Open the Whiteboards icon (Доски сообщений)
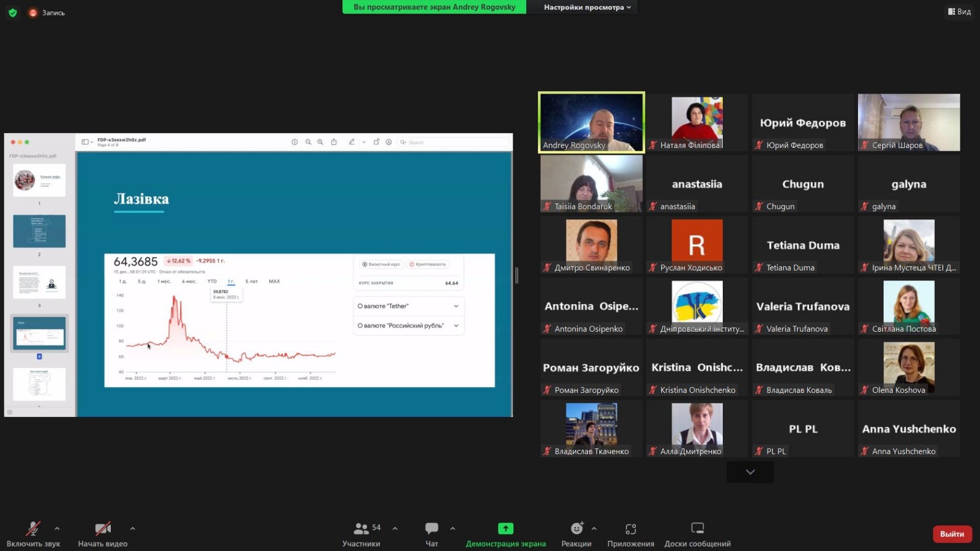This screenshot has width=980, height=551. pos(697,528)
